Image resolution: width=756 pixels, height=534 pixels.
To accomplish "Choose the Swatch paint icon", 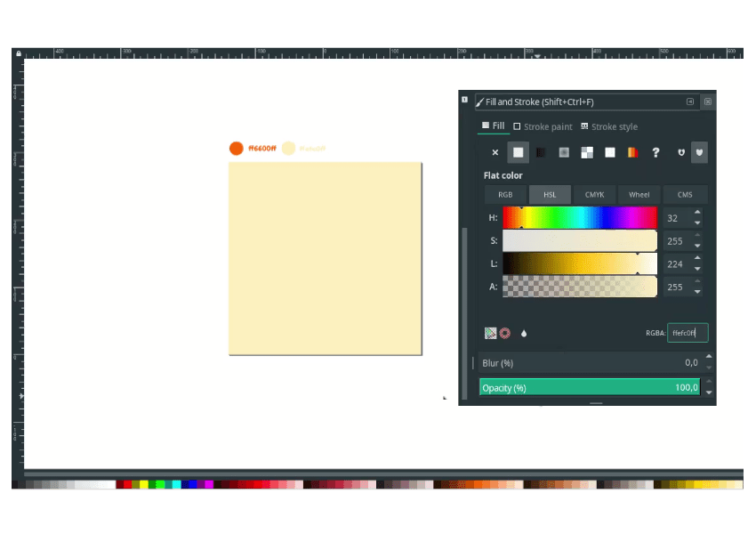I will [632, 152].
